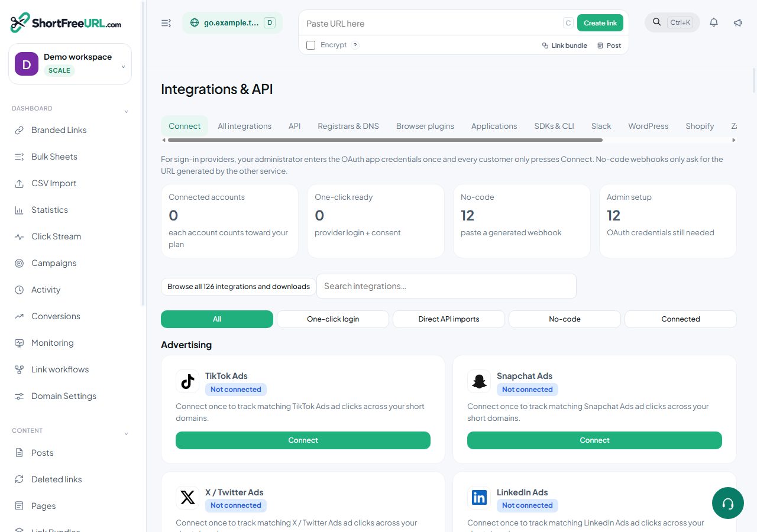Filter by One-click login
Viewport: 757px width, 532px height.
333,319
